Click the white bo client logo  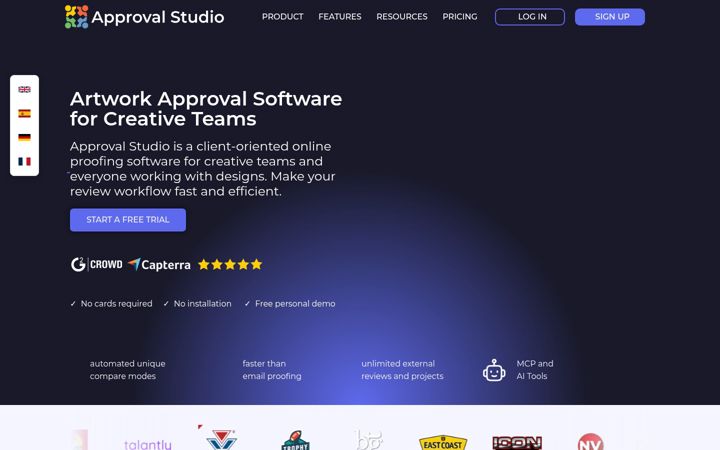[x=369, y=439]
